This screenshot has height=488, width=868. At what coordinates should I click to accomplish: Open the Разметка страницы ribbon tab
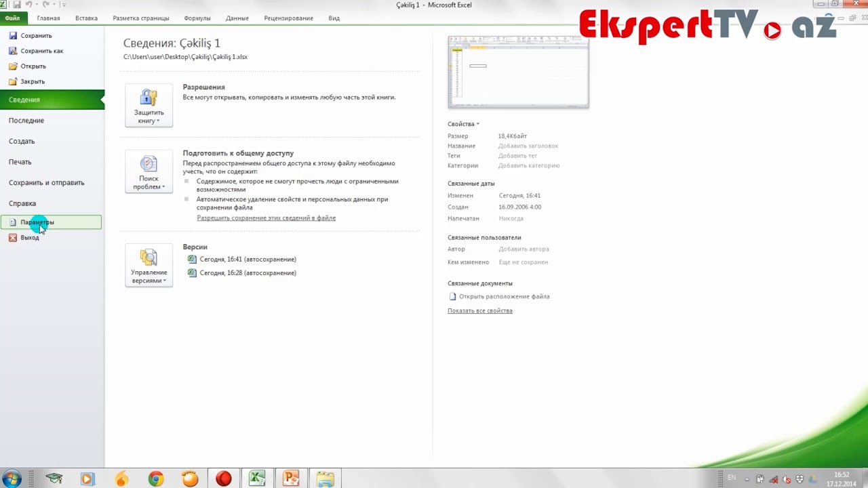[x=141, y=18]
